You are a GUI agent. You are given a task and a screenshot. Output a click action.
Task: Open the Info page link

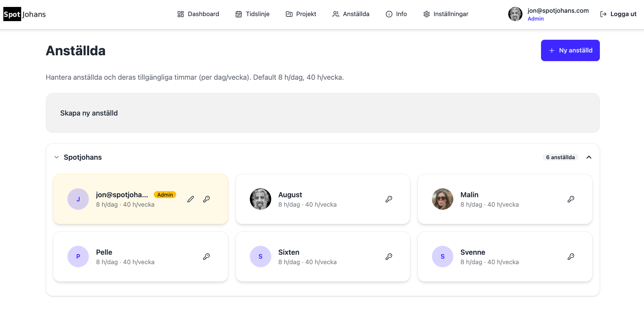tap(396, 14)
